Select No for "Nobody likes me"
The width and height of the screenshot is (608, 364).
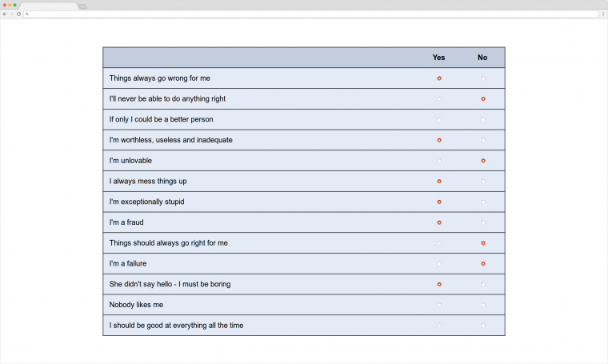tap(483, 305)
